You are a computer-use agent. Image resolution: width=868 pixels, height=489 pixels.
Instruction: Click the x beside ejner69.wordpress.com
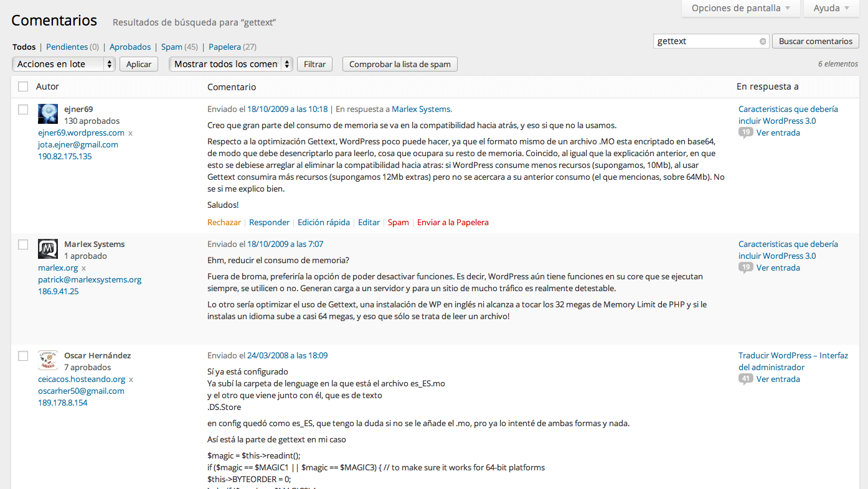131,133
